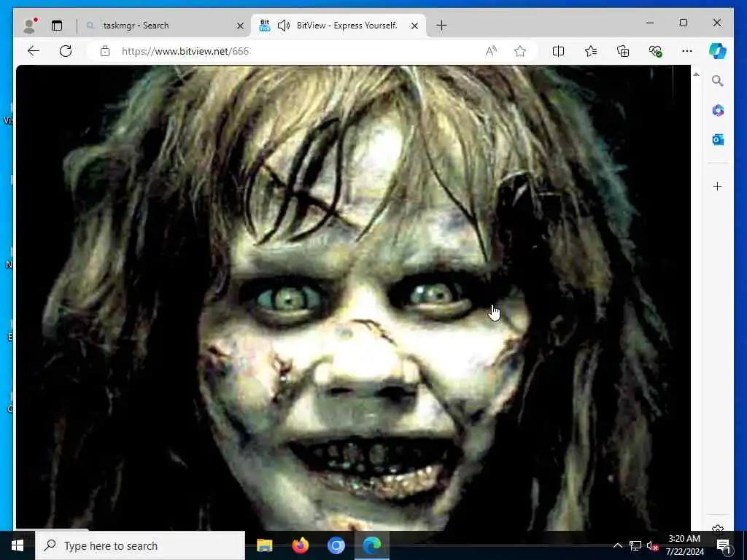Open split screen view
Image resolution: width=747 pixels, height=560 pixels.
558,51
